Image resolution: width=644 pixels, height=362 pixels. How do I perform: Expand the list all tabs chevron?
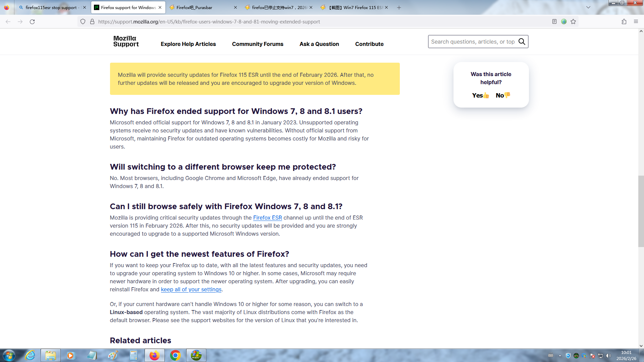pyautogui.click(x=588, y=7)
